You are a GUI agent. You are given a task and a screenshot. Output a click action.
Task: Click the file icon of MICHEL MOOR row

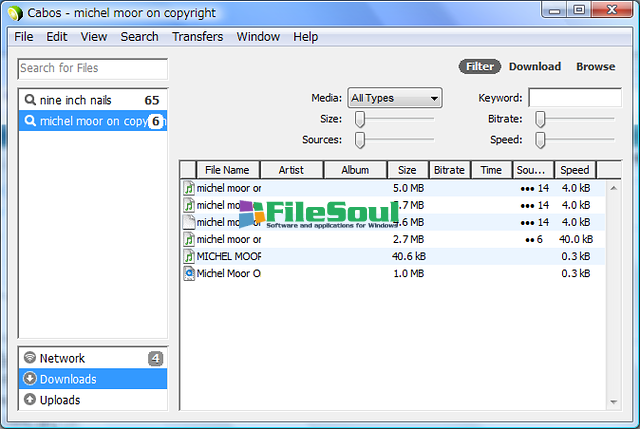pyautogui.click(x=189, y=256)
